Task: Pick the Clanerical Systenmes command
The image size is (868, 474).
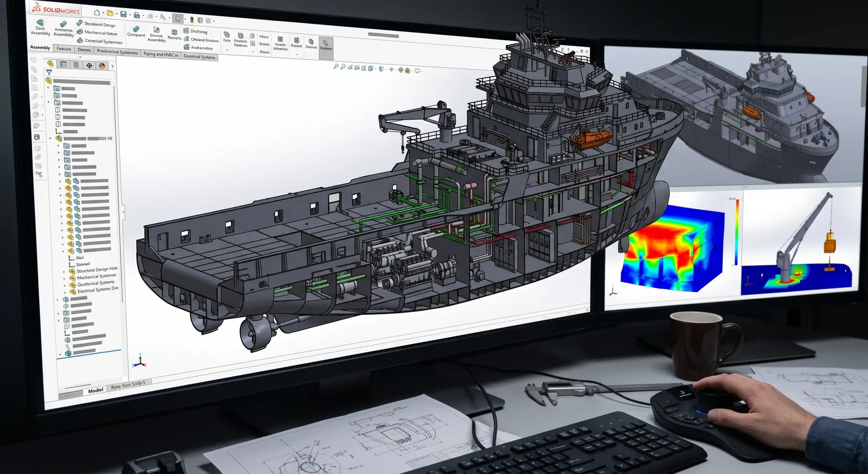Action: [x=99, y=41]
